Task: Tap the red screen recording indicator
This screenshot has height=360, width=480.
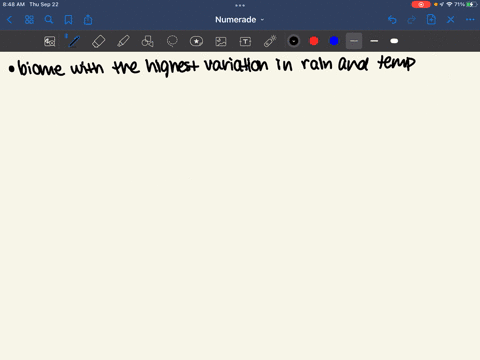Action: tap(421, 4)
